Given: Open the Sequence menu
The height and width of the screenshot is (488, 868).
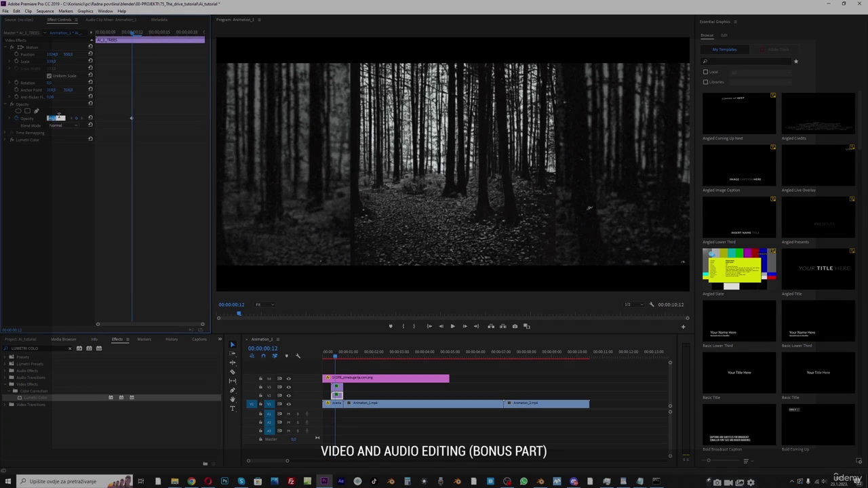Looking at the screenshot, I should tap(45, 11).
